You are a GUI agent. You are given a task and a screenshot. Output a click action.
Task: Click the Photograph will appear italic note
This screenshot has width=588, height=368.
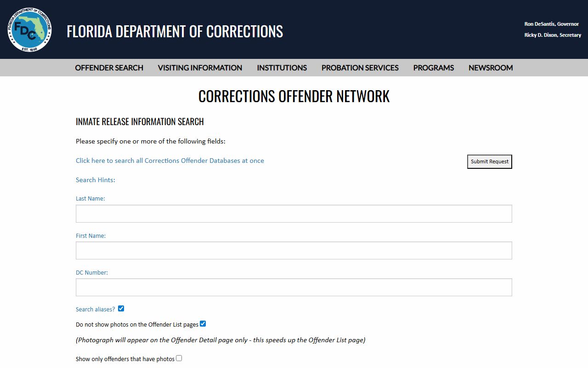tap(220, 340)
